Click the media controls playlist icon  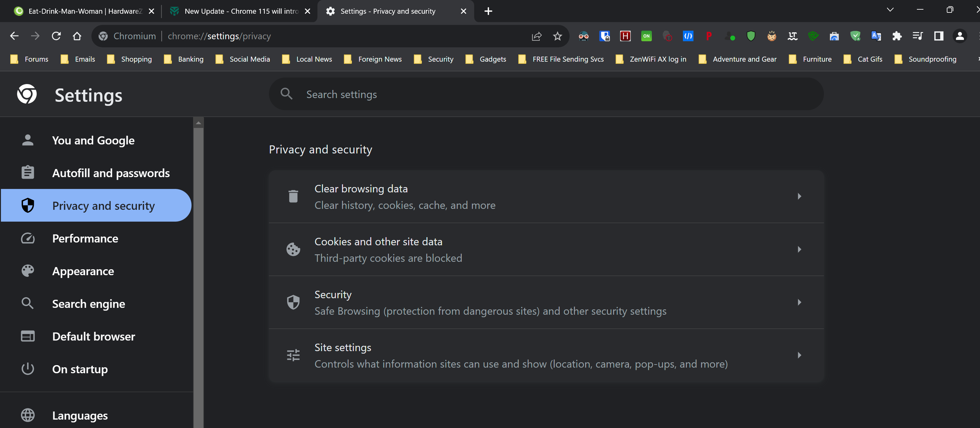pyautogui.click(x=918, y=36)
